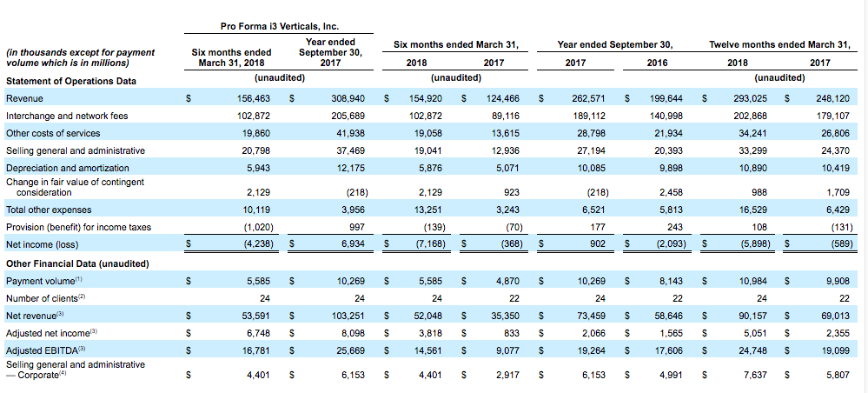Click interchange fees value 189,112

tap(590, 116)
